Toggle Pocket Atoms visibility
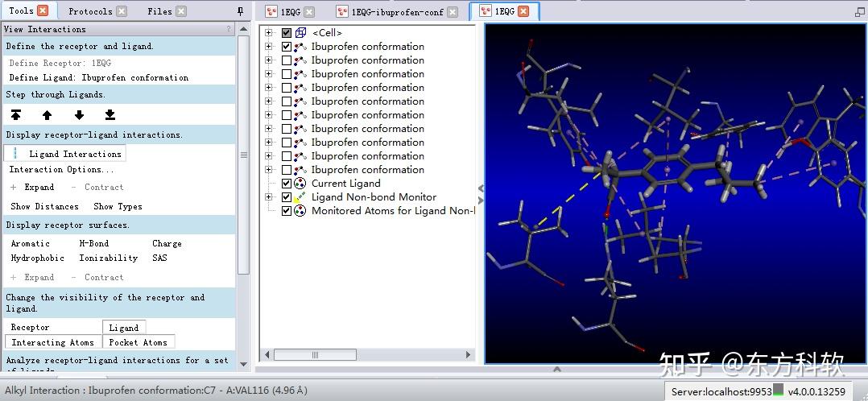Screen dimensions: 868x401 point(138,342)
